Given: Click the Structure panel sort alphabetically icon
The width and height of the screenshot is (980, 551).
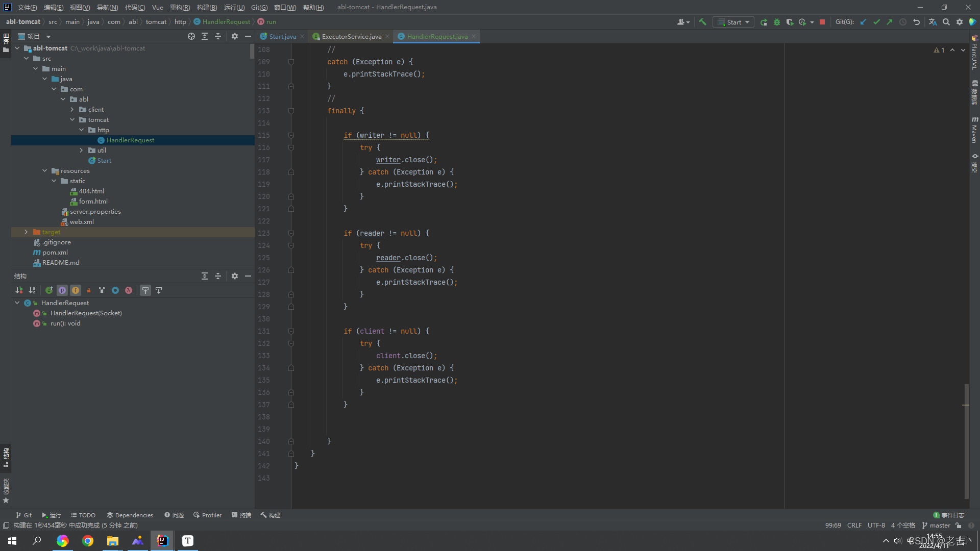Looking at the screenshot, I should 32,290.
